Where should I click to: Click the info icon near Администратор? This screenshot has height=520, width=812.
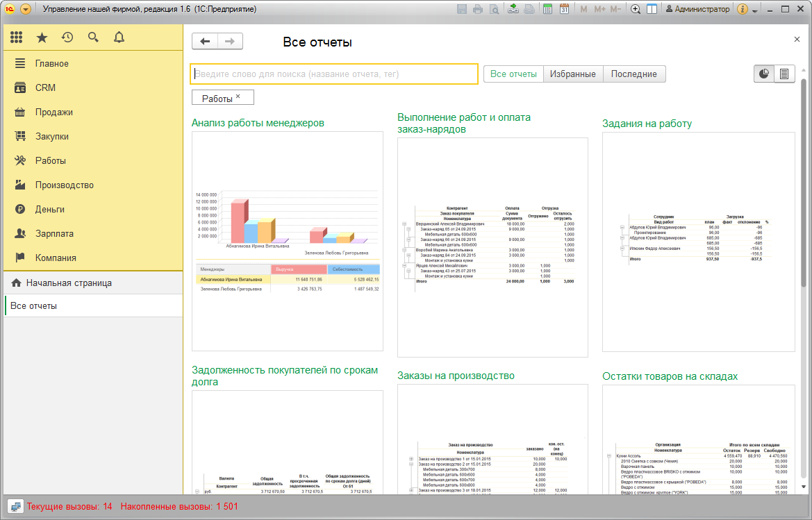pyautogui.click(x=742, y=9)
